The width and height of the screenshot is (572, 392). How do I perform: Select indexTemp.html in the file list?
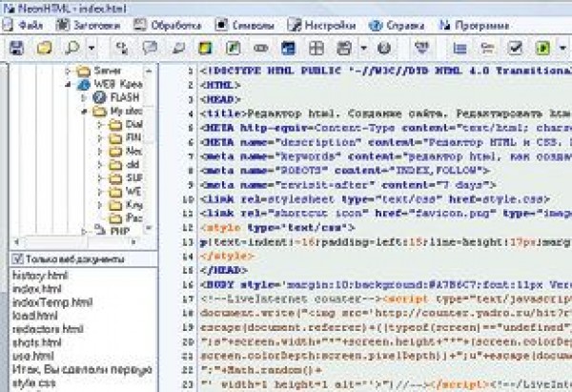click(52, 302)
